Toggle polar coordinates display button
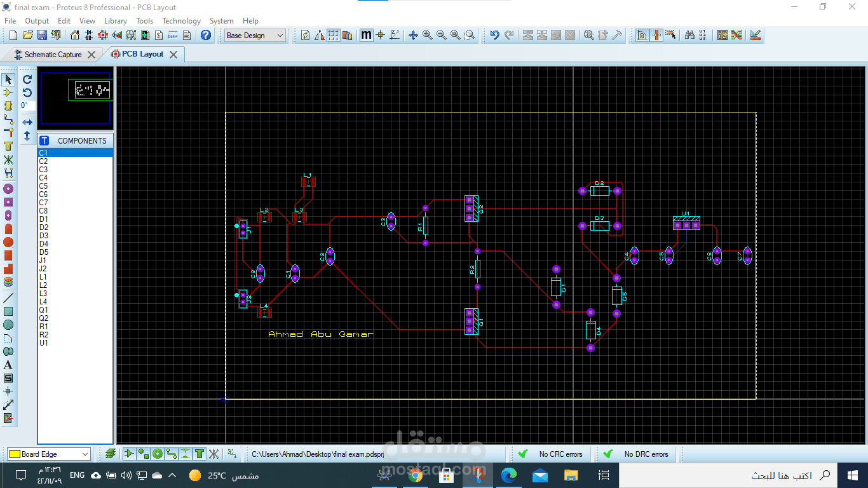 [x=395, y=36]
